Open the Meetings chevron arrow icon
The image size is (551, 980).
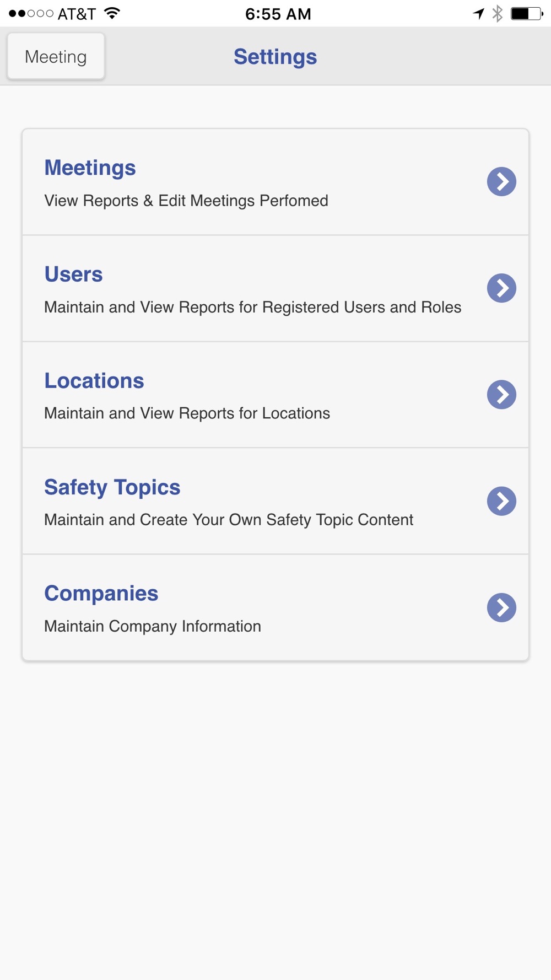point(501,181)
